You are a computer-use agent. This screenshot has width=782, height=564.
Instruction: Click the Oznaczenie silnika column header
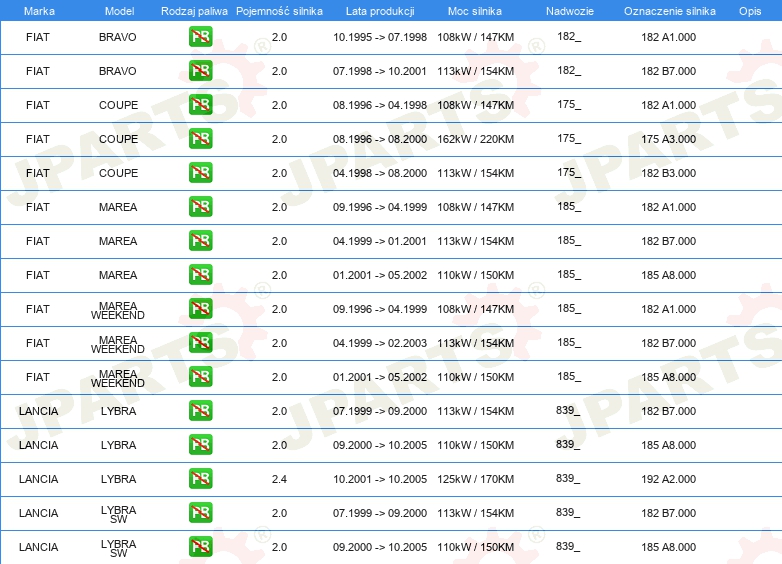tap(670, 11)
